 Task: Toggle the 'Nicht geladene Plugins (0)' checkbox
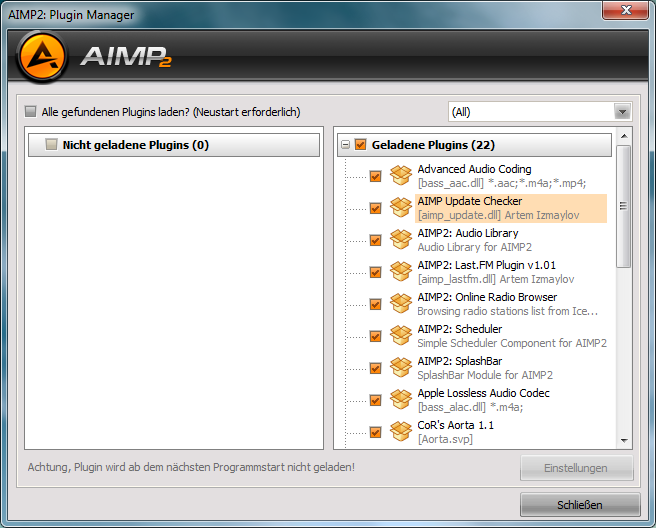coord(51,144)
